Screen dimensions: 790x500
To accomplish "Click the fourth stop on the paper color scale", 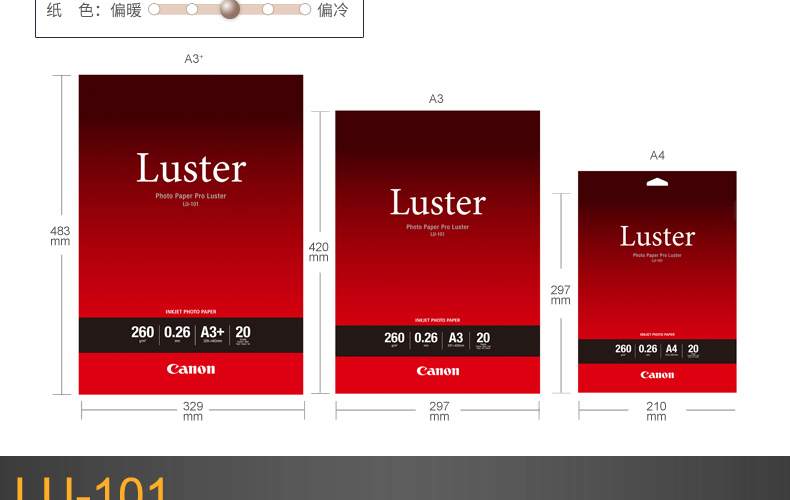I will tap(268, 9).
